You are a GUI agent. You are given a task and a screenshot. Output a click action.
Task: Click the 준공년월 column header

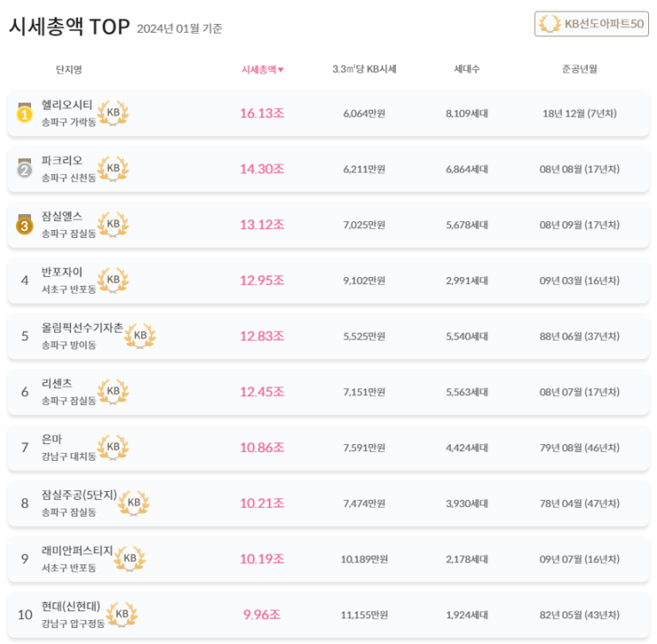click(x=579, y=69)
